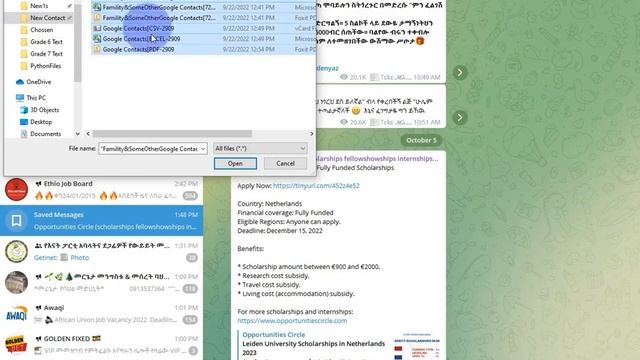Screen dimensions: 640x360
Task: Click the file list scroll-right arrow
Action: (x=311, y=134)
